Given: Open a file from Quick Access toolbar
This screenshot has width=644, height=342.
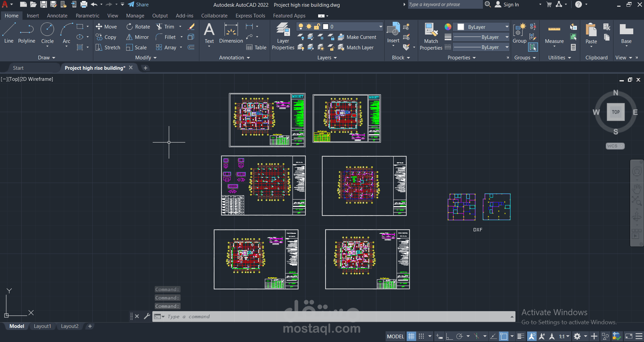Looking at the screenshot, I should point(33,4).
